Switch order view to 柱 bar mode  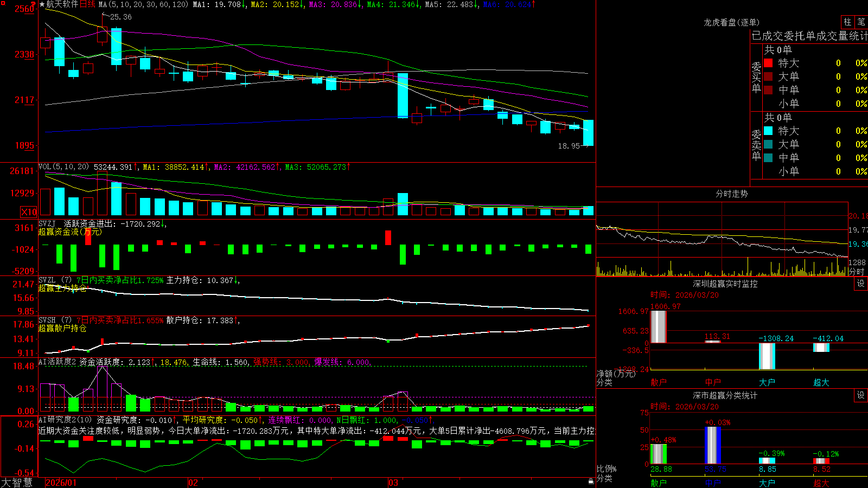coord(847,22)
